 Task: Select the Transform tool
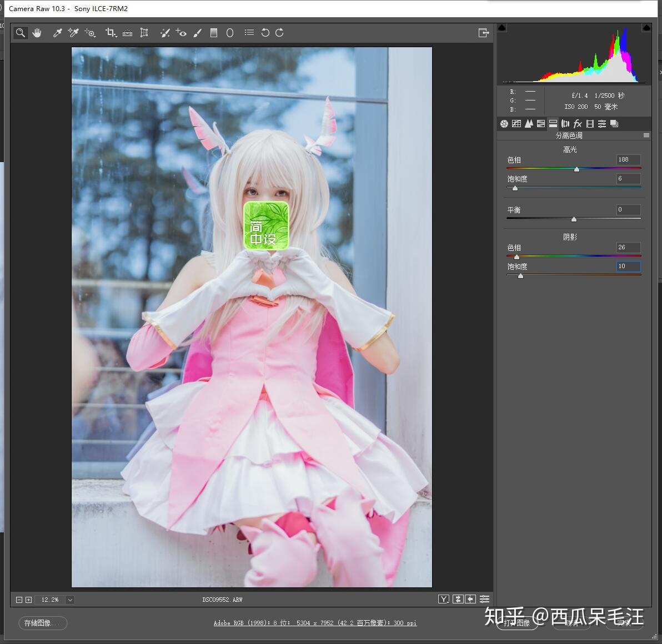click(144, 33)
